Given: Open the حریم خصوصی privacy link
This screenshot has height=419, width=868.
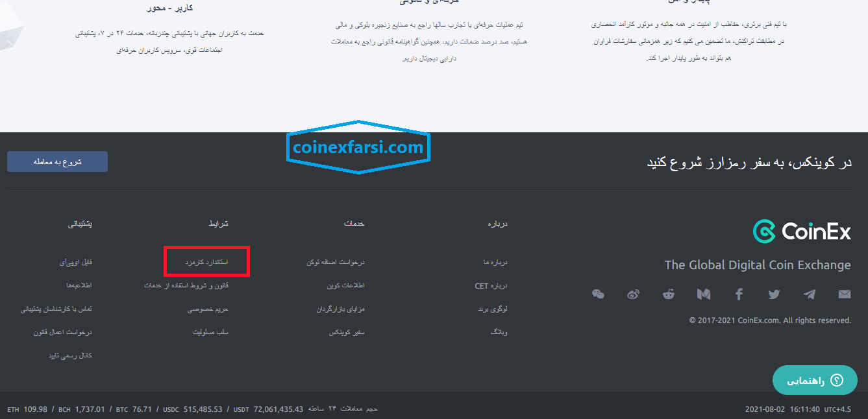Looking at the screenshot, I should [x=208, y=309].
